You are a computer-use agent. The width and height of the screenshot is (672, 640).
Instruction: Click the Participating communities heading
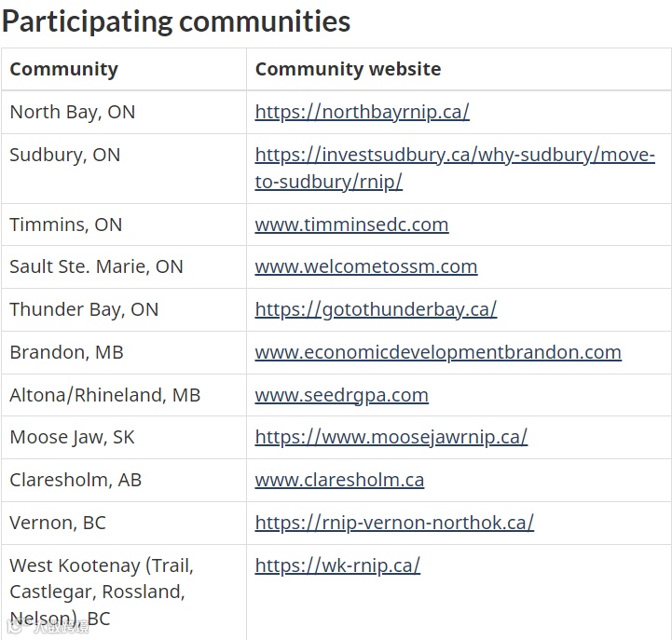176,21
